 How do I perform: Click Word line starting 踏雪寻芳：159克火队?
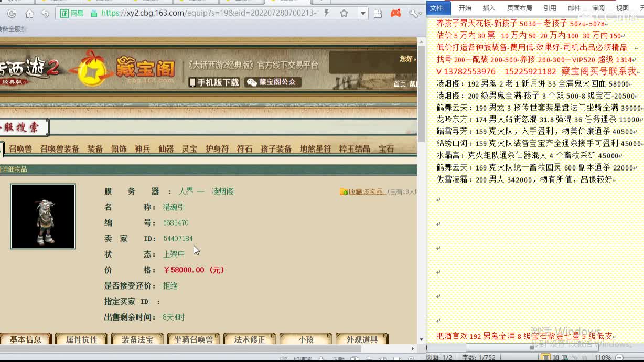coord(535,132)
